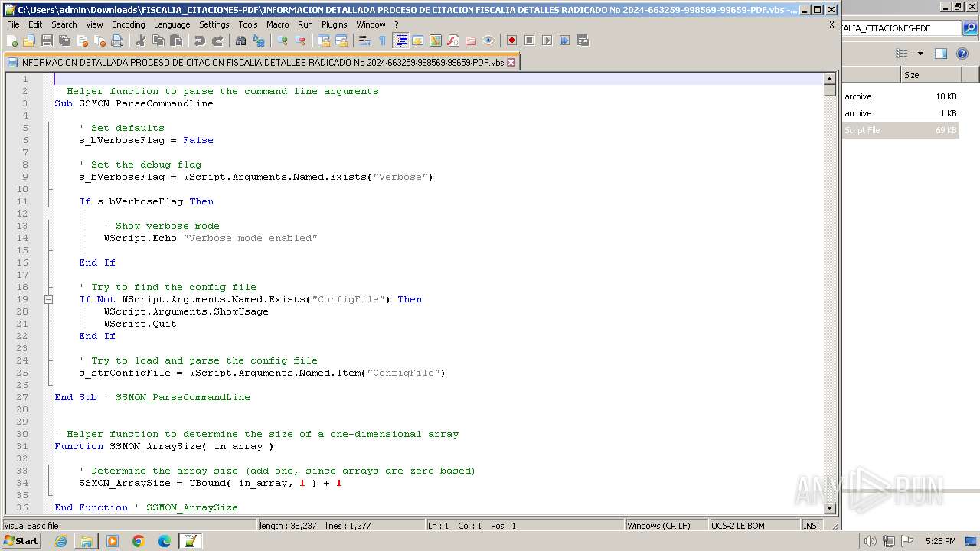The image size is (980, 551).
Task: Open the Search menu
Action: click(x=64, y=24)
